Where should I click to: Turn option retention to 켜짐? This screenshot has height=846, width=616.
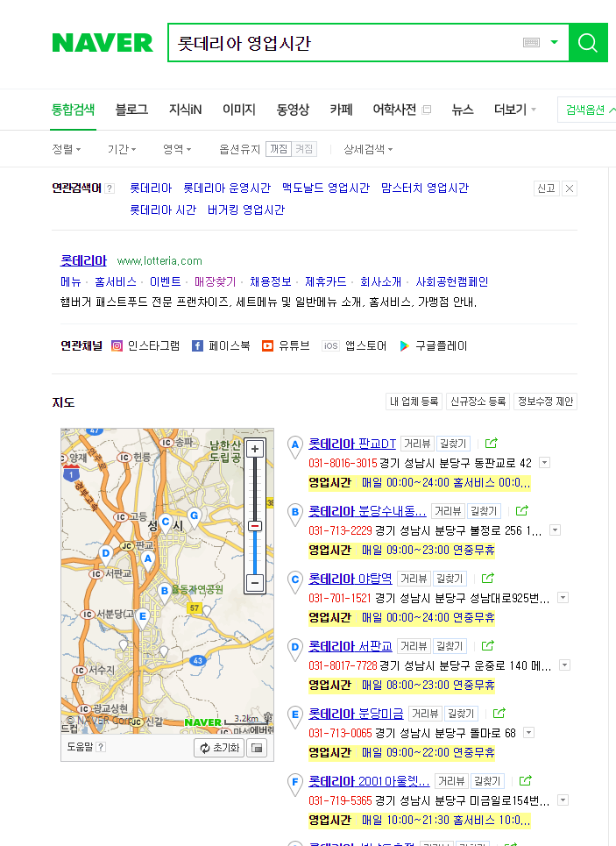(304, 149)
